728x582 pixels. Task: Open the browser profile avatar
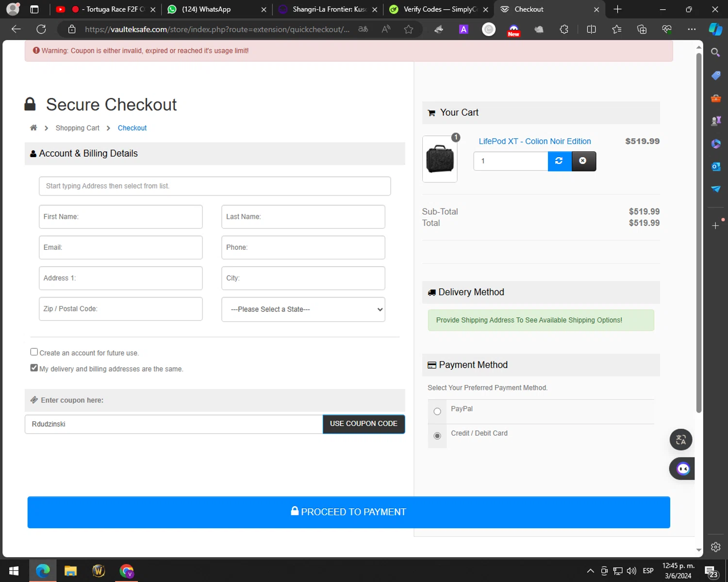(13, 9)
